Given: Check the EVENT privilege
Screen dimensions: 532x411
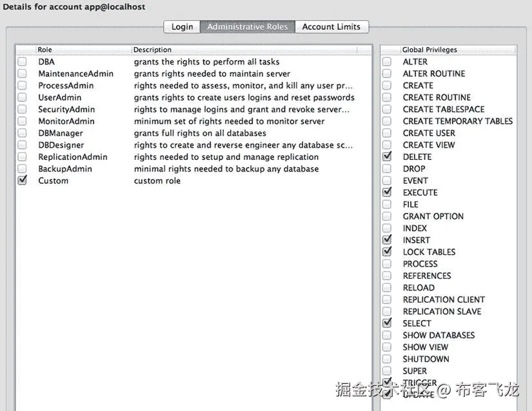Looking at the screenshot, I should [387, 181].
